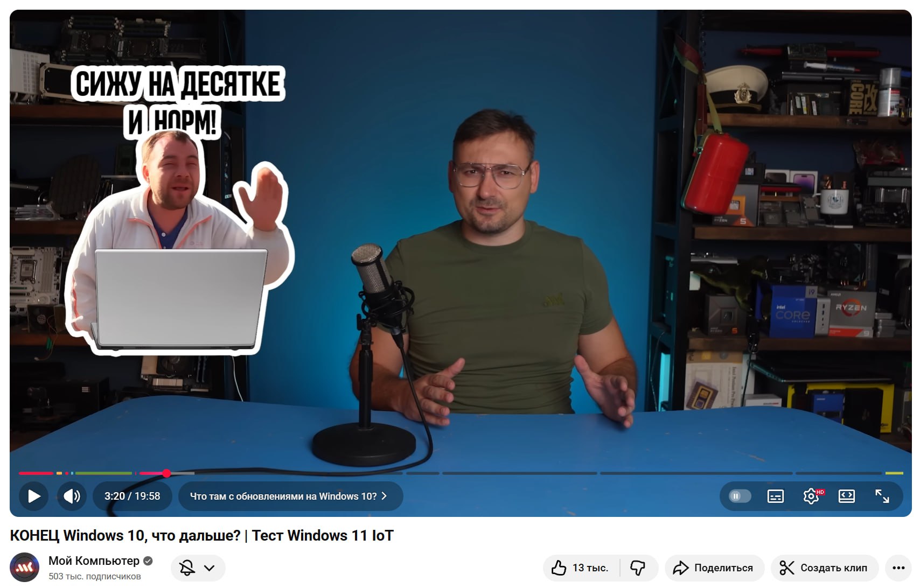
Task: Switch to theater mode view
Action: click(x=846, y=496)
